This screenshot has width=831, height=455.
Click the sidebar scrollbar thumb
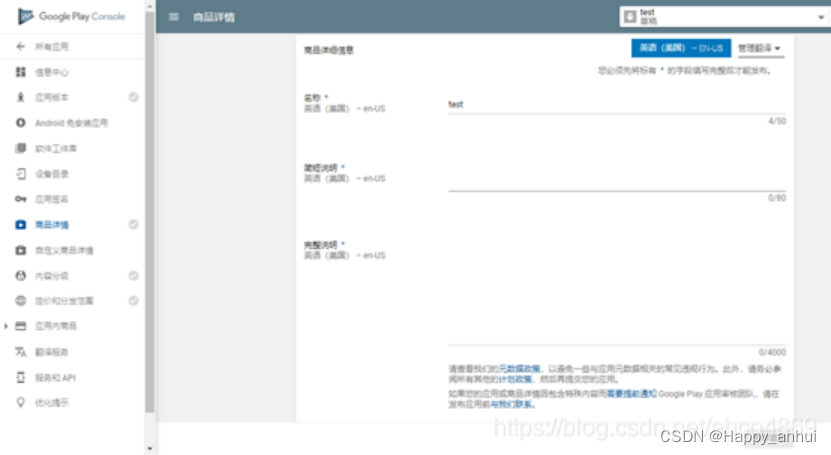150,212
